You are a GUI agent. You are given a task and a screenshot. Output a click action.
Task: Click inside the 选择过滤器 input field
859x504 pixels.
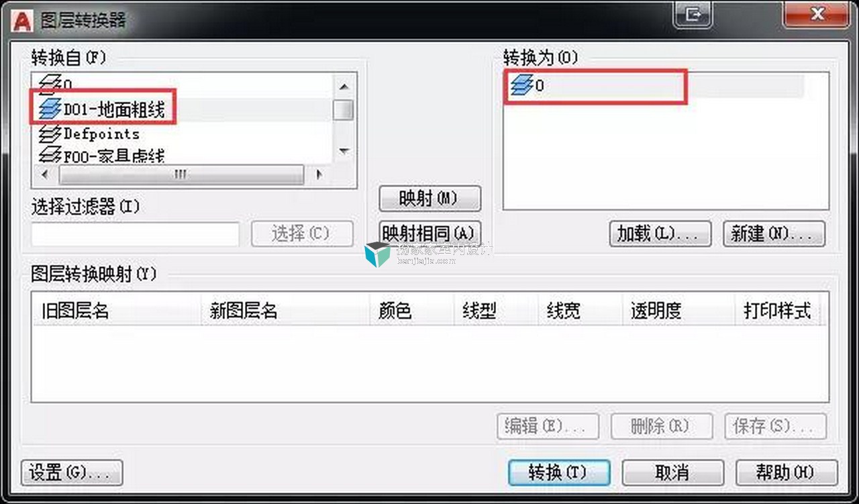click(x=135, y=234)
